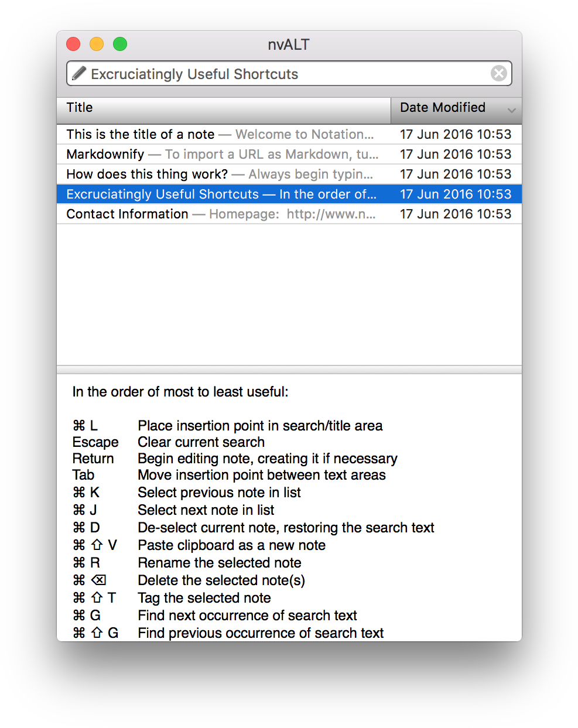Click 'Begin editing note, creating it if necessary'

coord(268,459)
